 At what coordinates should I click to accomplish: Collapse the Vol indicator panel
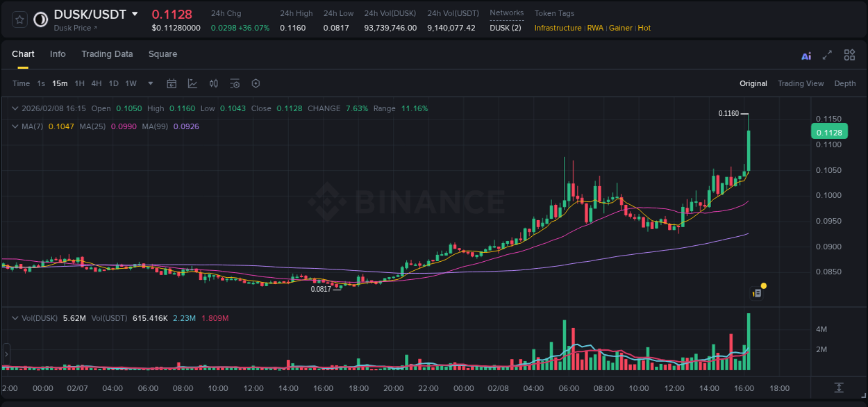click(x=14, y=317)
